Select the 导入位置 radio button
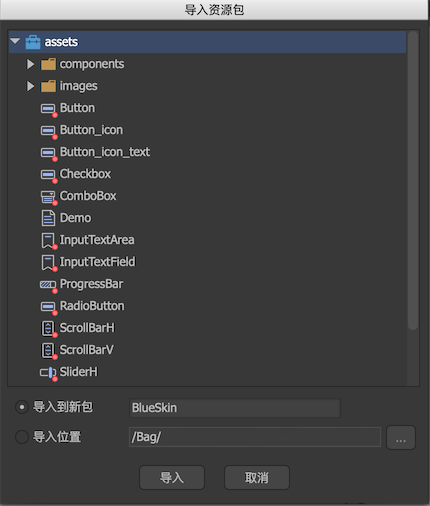The image size is (430, 506). (22, 437)
